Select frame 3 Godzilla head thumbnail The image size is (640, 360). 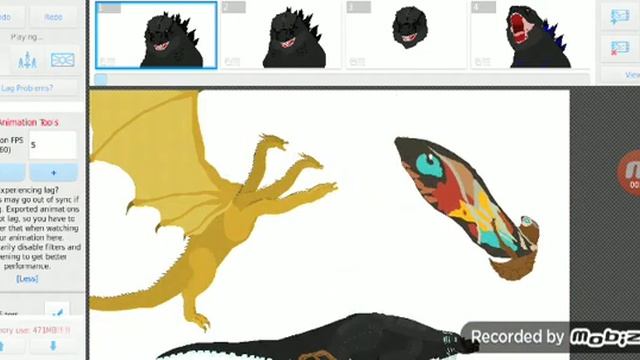coord(407,35)
